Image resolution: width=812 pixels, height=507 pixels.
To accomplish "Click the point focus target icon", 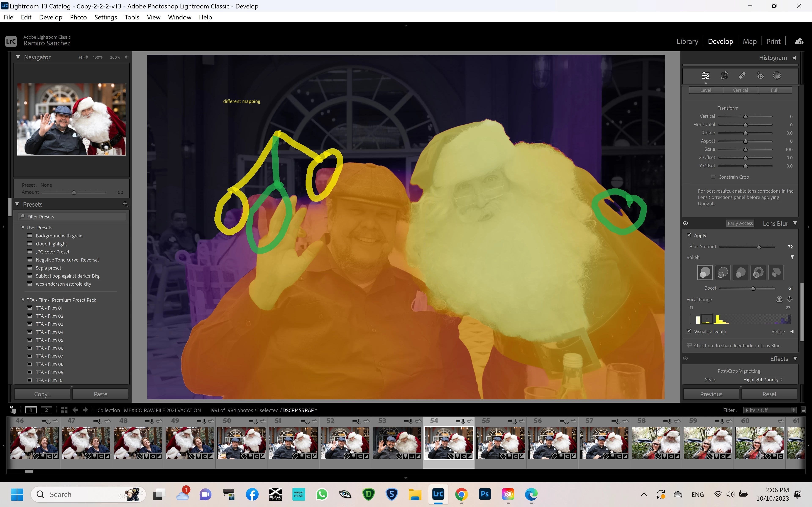I will point(790,299).
